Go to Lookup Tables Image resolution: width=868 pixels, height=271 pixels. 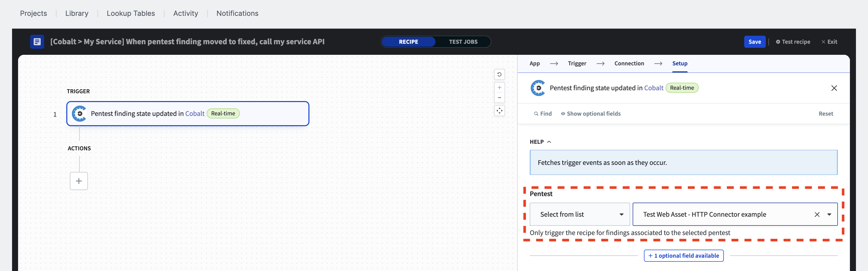[x=131, y=13]
